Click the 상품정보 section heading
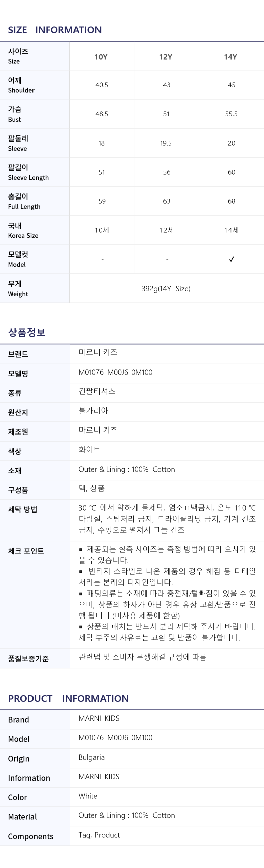264x868 pixels. click(27, 332)
